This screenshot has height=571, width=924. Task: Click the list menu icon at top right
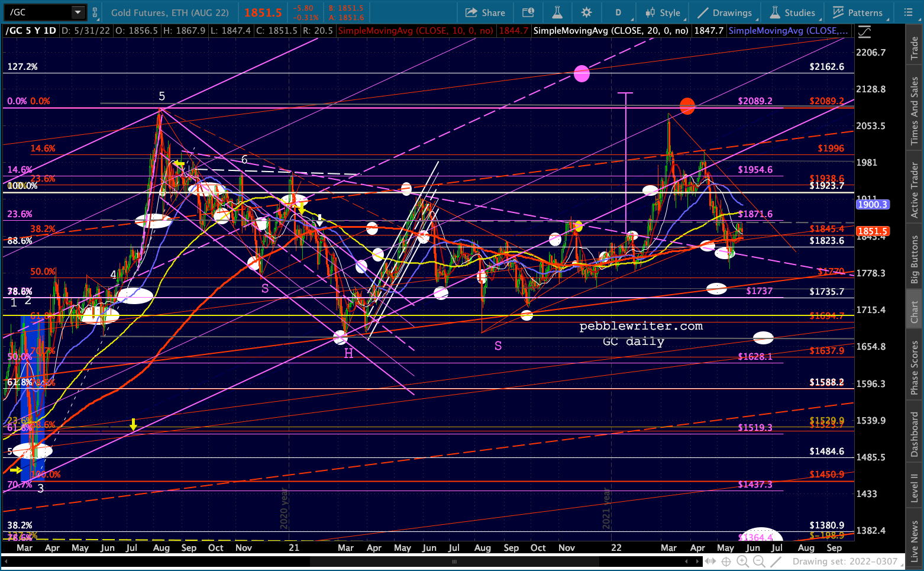[x=908, y=12]
